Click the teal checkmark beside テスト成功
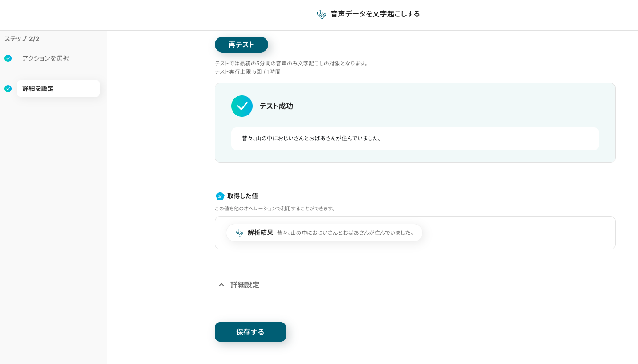Viewport: 638px width, 364px height. (242, 106)
